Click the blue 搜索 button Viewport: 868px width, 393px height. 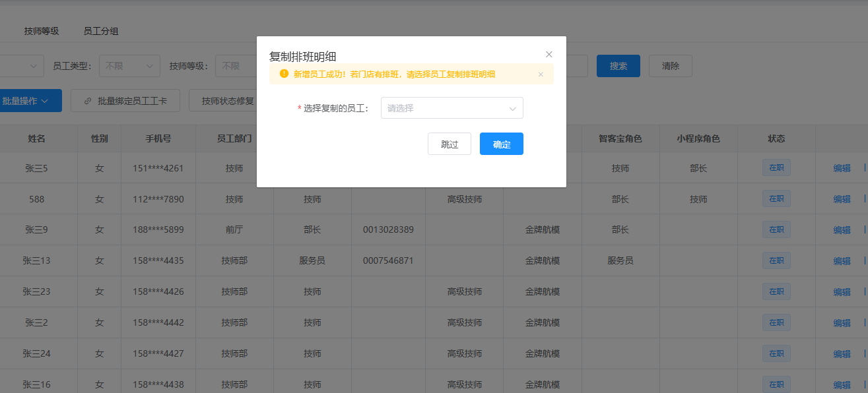[618, 66]
